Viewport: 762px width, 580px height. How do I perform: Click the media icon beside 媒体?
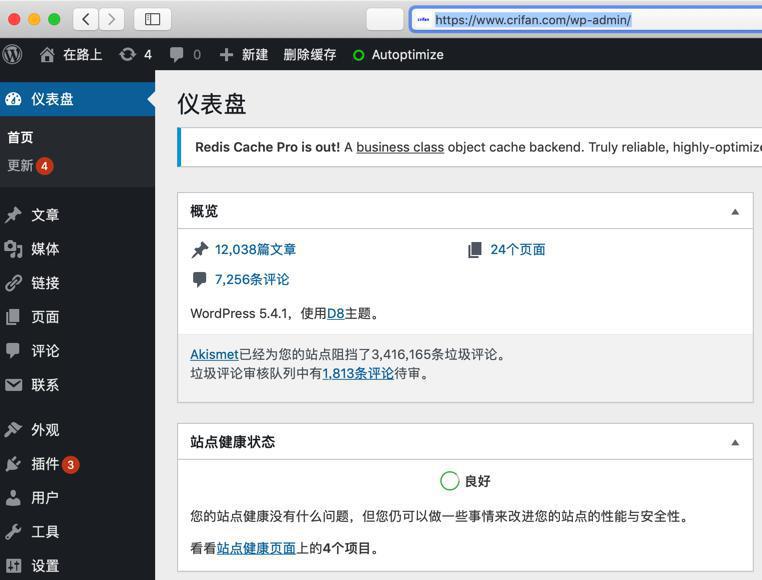click(x=14, y=248)
